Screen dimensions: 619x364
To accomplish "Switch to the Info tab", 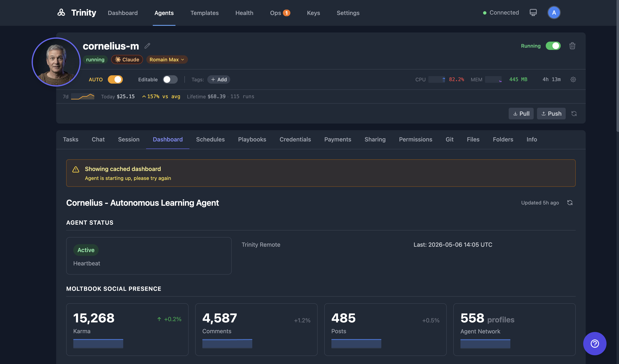I will tap(532, 139).
